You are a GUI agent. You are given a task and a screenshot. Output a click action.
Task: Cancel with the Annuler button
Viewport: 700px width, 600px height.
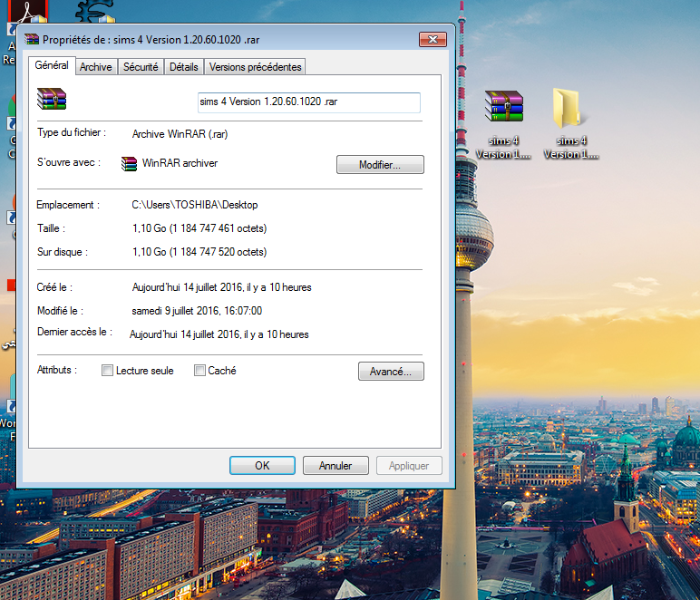(x=335, y=465)
